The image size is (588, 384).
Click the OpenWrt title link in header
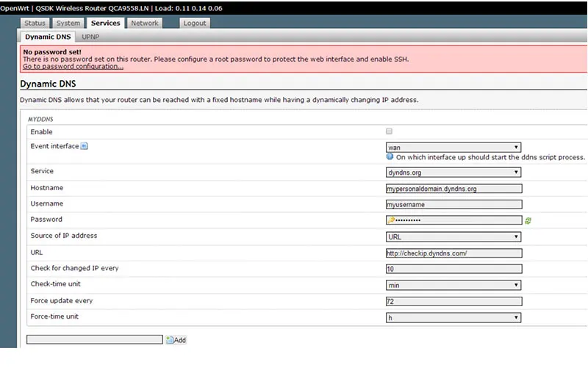(x=14, y=8)
